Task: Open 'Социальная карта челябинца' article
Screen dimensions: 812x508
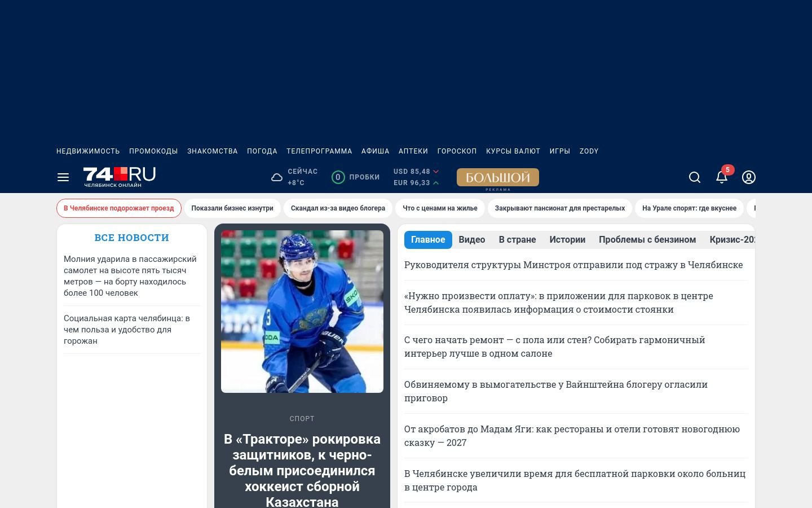Action: click(132, 330)
